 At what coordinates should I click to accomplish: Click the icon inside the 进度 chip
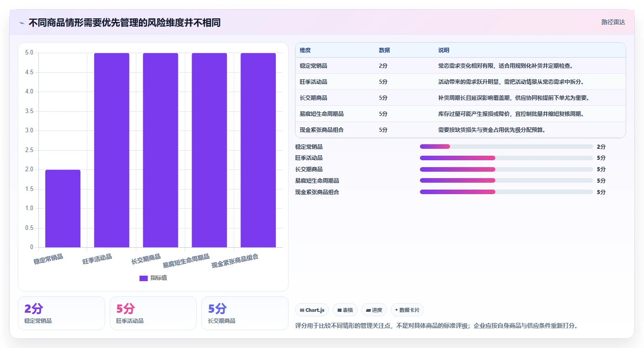pyautogui.click(x=368, y=310)
